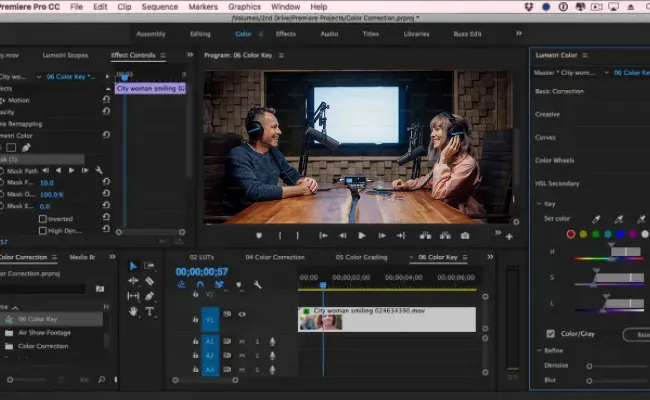Select the Selection arrow tool
650x400 pixels.
(x=133, y=266)
